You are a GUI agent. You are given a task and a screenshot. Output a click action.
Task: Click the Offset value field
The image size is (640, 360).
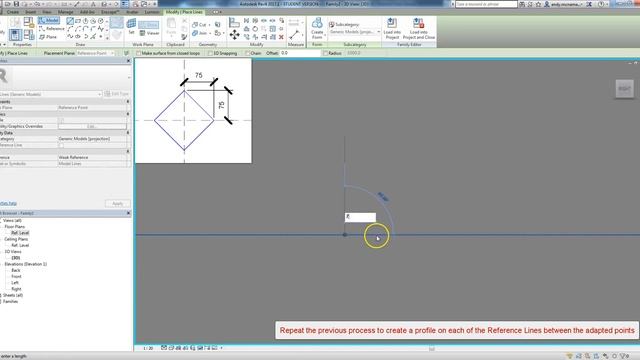pyautogui.click(x=300, y=53)
